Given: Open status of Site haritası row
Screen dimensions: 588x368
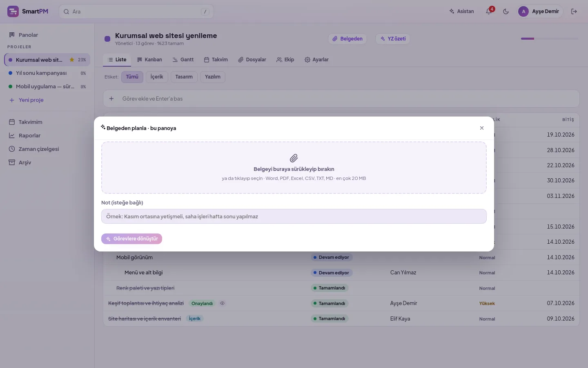Looking at the screenshot, I should [330, 319].
